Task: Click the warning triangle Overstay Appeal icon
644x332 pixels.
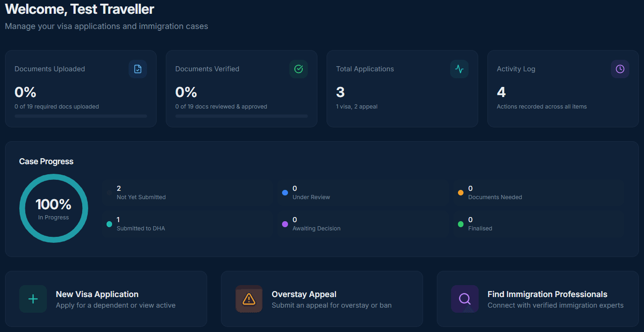Action: coord(249,299)
